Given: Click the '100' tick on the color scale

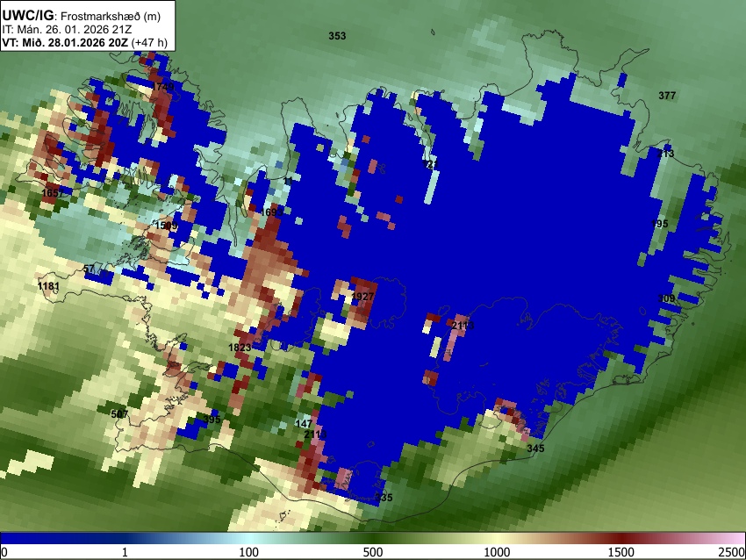Looking at the screenshot, I should (x=248, y=552).
